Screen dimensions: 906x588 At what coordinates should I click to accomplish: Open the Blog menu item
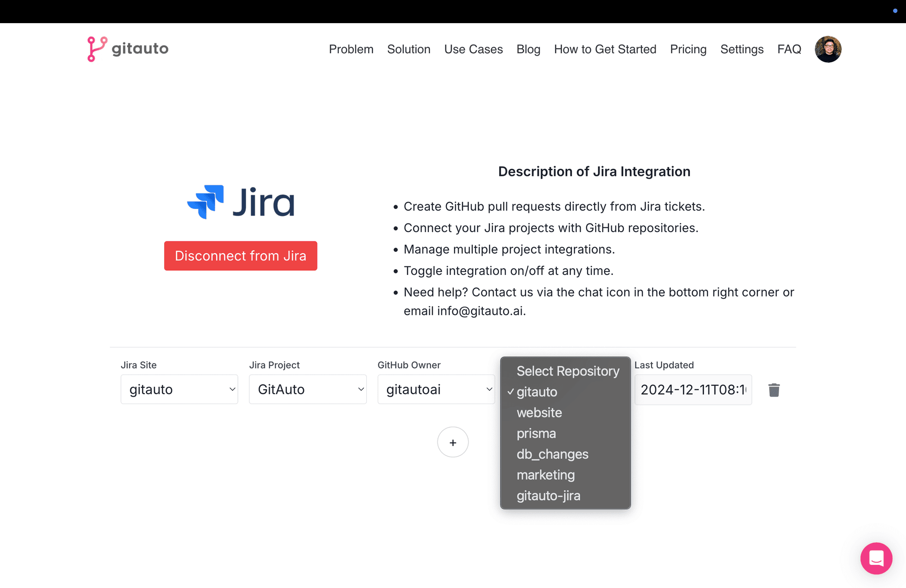click(528, 49)
